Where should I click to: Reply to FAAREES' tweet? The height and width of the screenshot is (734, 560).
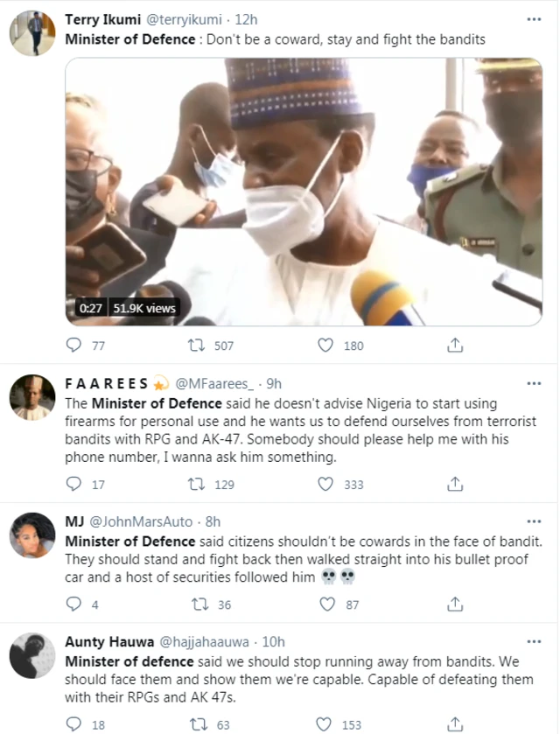(73, 485)
